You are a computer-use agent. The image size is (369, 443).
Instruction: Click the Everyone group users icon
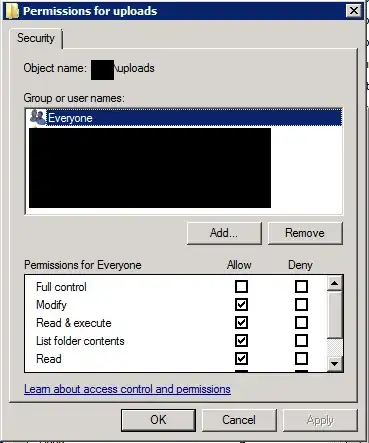pos(37,117)
